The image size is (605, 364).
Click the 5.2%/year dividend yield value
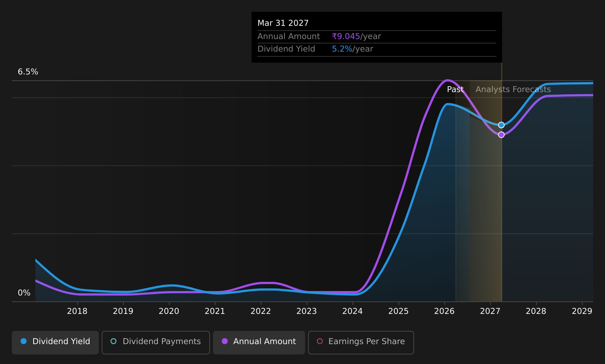click(x=352, y=49)
